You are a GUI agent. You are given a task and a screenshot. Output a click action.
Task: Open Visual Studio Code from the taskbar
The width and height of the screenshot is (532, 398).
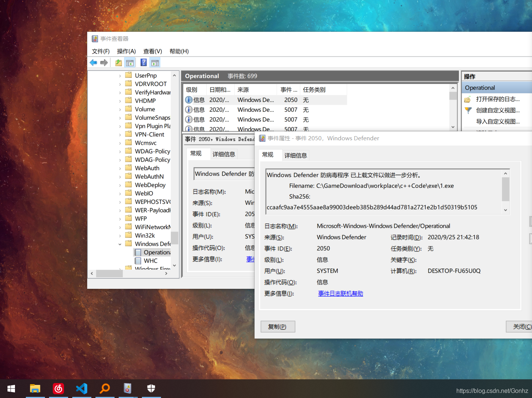[82, 389]
